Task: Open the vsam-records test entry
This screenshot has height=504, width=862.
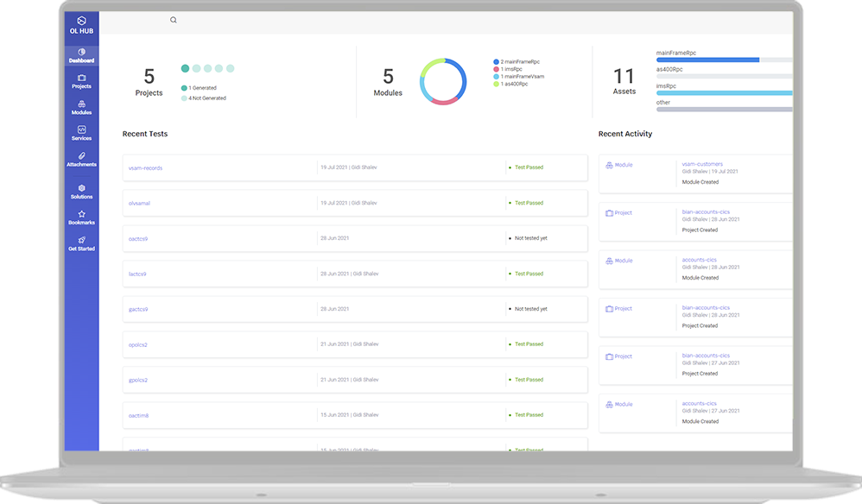Action: pyautogui.click(x=145, y=167)
